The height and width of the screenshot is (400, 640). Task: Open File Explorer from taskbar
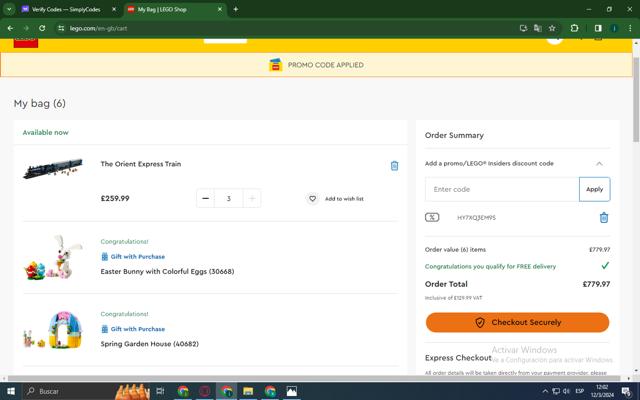(x=248, y=391)
